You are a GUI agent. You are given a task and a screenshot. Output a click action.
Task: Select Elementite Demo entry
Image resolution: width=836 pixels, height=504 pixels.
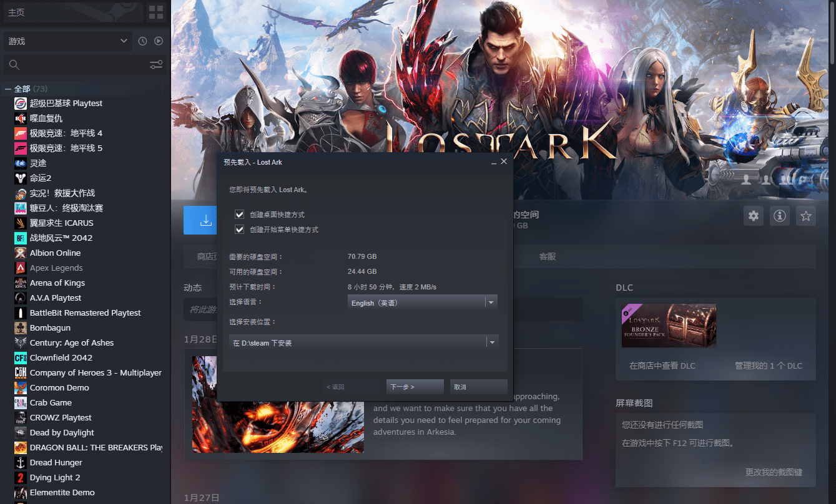[x=62, y=493]
